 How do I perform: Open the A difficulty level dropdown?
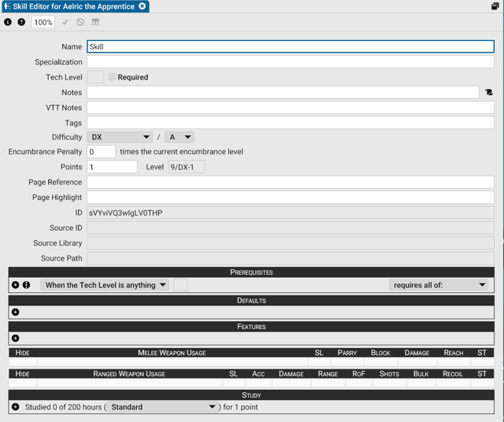point(180,137)
